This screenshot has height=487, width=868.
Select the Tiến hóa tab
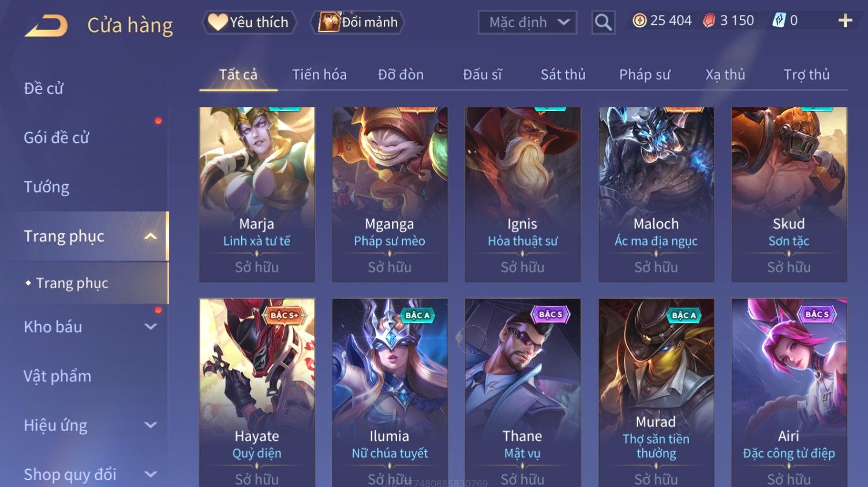click(319, 75)
